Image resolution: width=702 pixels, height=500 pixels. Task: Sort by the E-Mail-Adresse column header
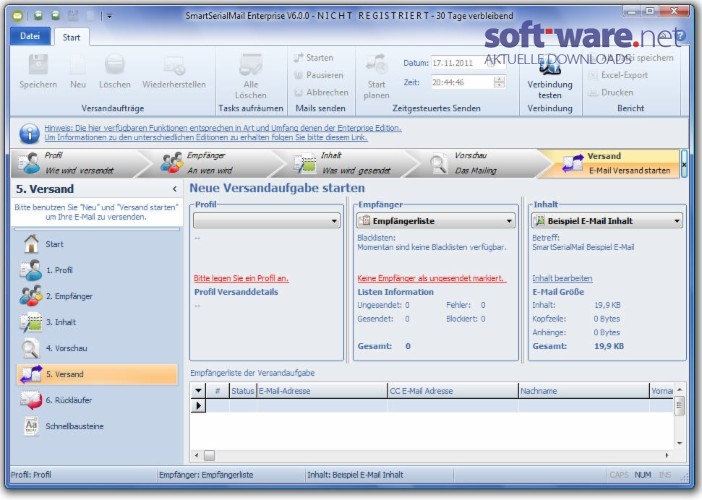point(322,391)
